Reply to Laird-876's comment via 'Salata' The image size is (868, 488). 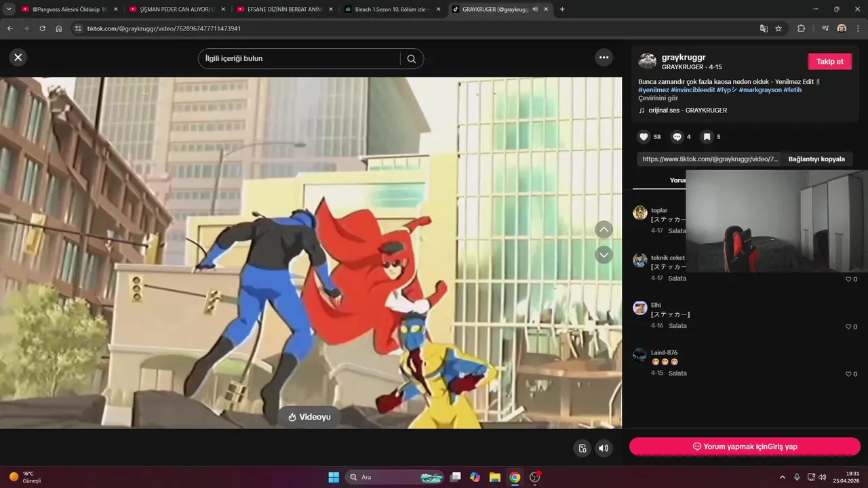677,373
